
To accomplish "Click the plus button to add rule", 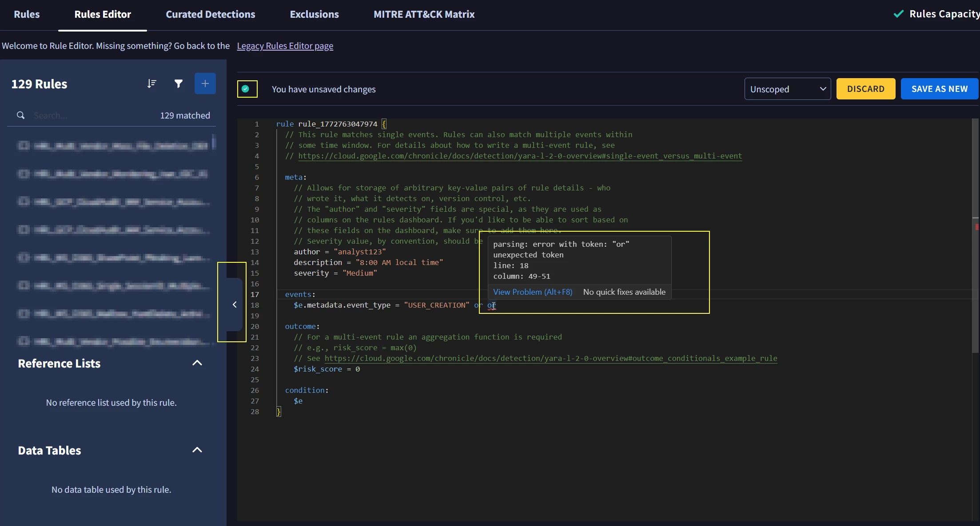I will pyautogui.click(x=205, y=84).
